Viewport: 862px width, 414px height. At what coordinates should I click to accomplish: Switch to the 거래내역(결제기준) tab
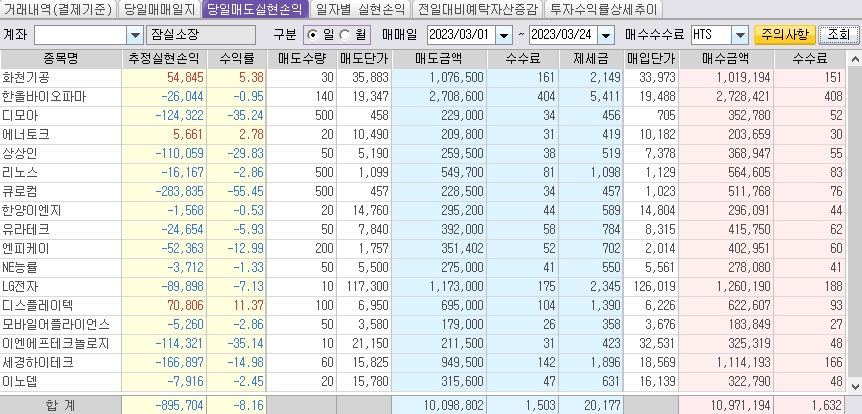[x=58, y=10]
